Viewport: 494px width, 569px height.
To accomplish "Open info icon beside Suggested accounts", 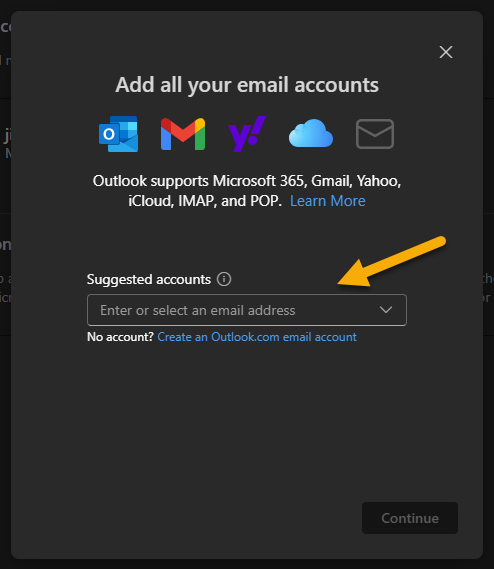I will (224, 279).
